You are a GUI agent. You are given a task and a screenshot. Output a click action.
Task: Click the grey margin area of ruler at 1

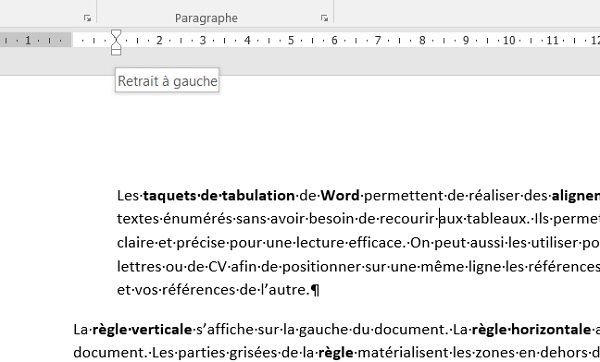tap(28, 40)
